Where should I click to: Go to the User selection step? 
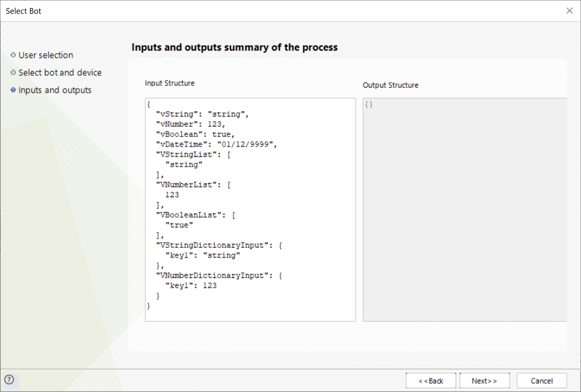point(46,55)
